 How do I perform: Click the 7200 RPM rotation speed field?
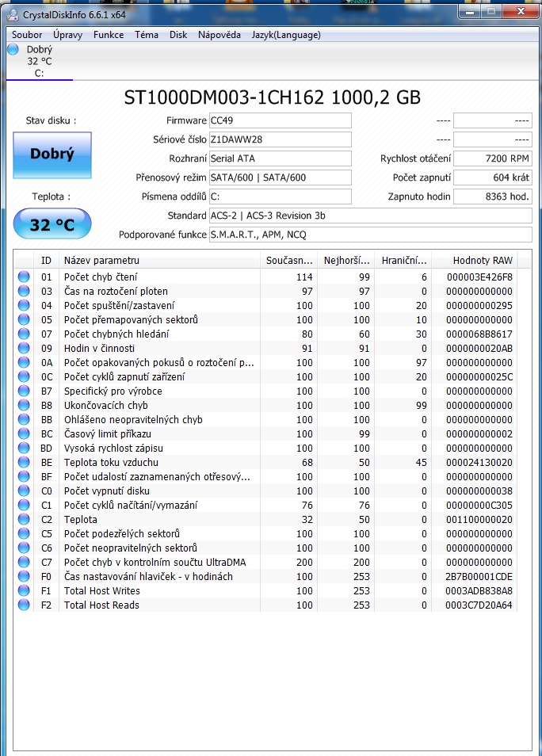[x=492, y=158]
